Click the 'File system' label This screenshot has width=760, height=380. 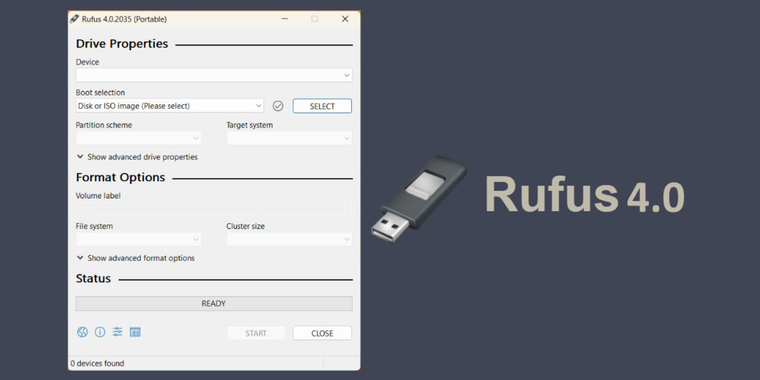pos(95,226)
